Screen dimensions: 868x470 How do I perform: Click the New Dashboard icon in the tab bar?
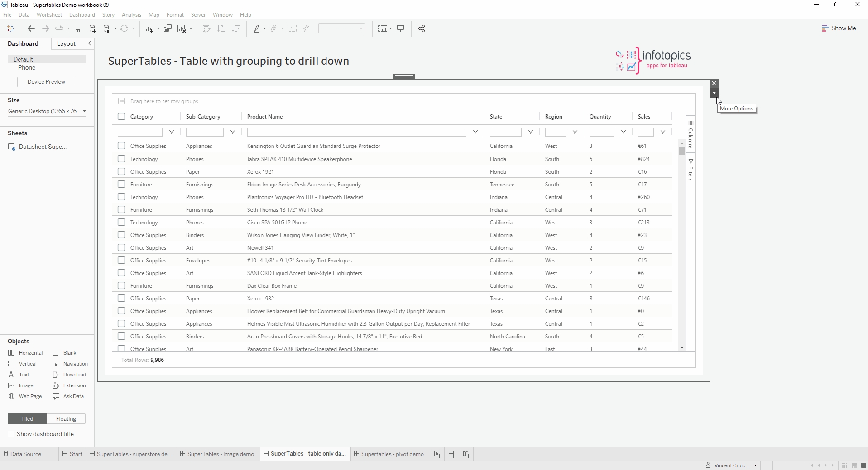click(452, 454)
